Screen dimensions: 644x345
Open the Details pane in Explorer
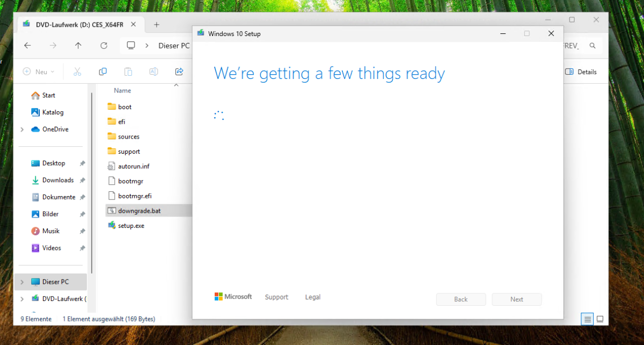(x=581, y=71)
